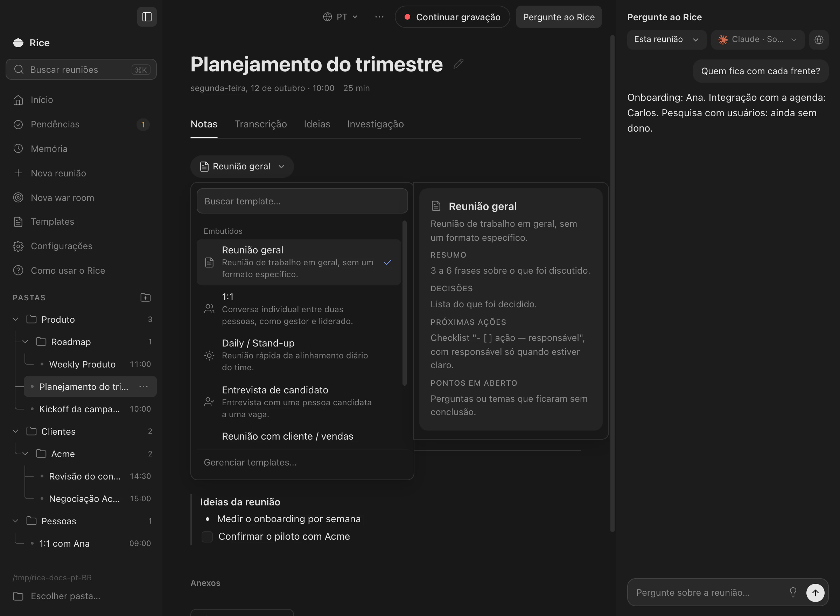Open Templates page in sidebar

(81, 222)
